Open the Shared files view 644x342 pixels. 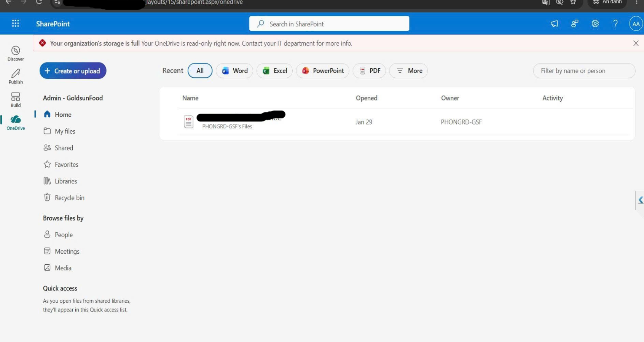click(x=64, y=148)
